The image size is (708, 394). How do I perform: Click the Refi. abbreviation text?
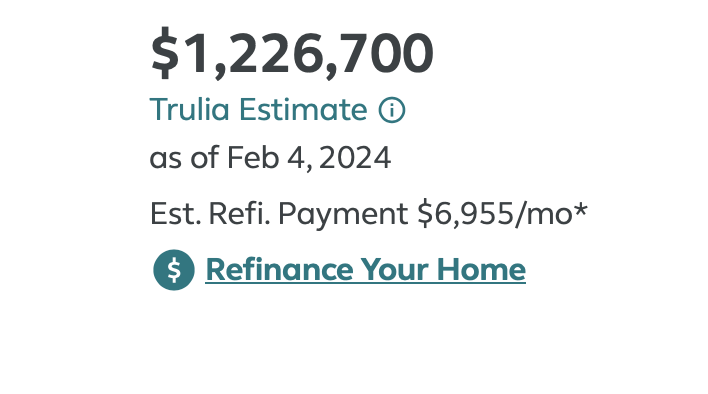[239, 213]
